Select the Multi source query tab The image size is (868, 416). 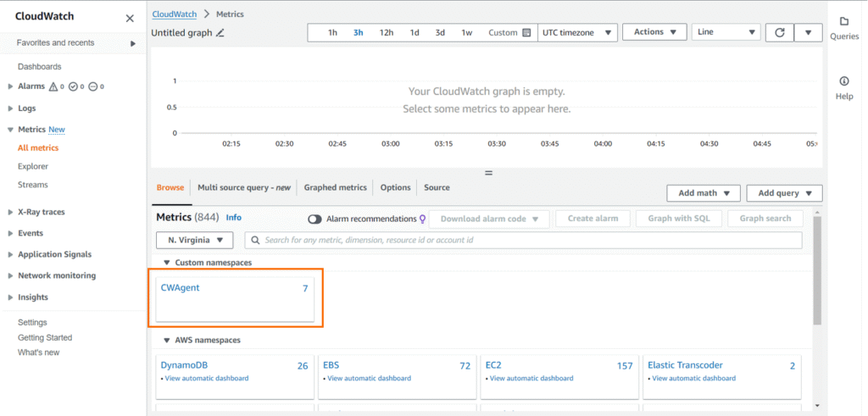[243, 187]
